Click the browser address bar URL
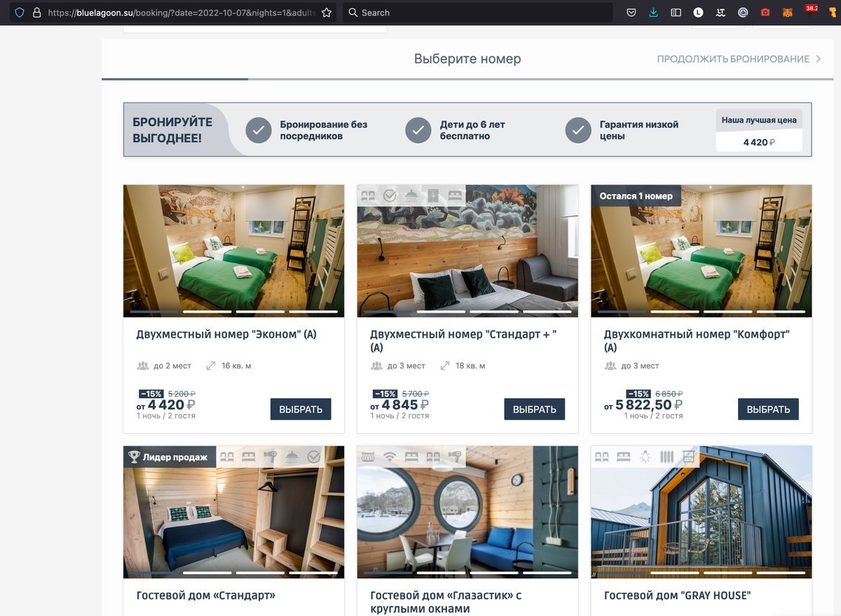 coord(181,13)
